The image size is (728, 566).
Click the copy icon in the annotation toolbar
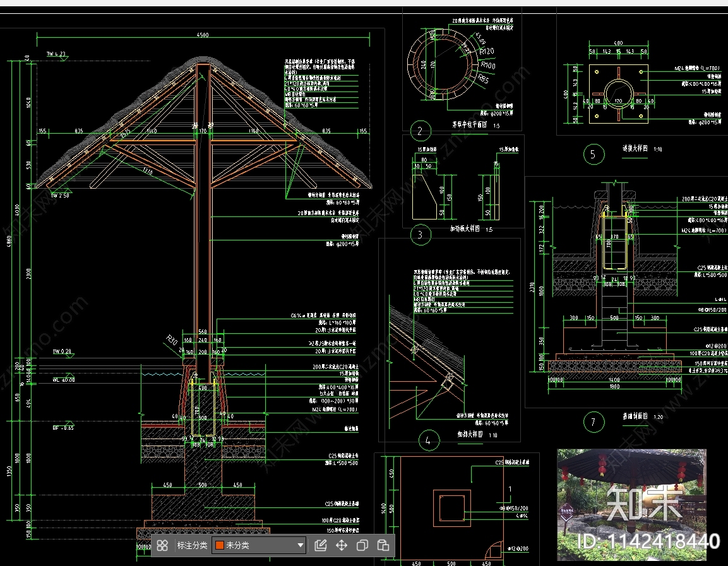(x=362, y=545)
